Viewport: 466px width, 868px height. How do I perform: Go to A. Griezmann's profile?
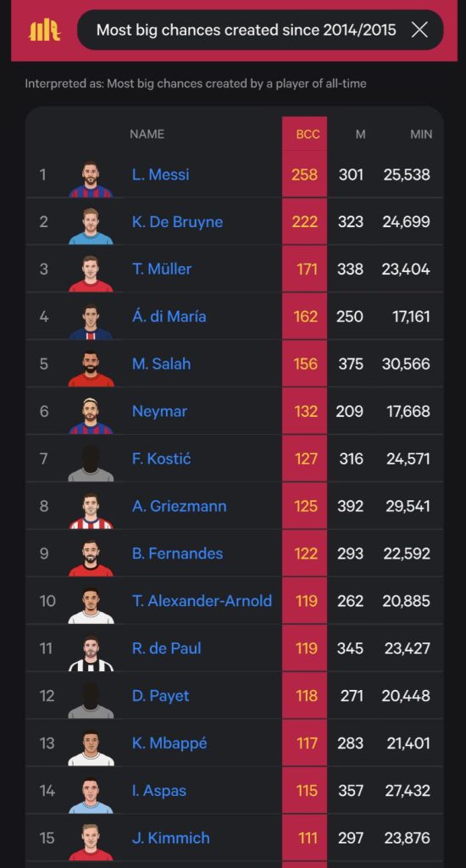click(180, 506)
